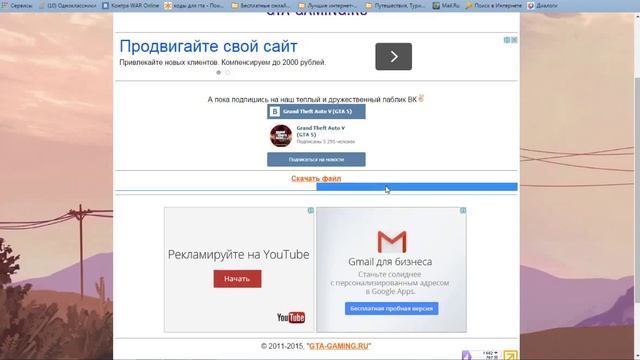Open Grand Theft Auto V (GTA 5) group name
The image size is (640, 360).
[321, 131]
